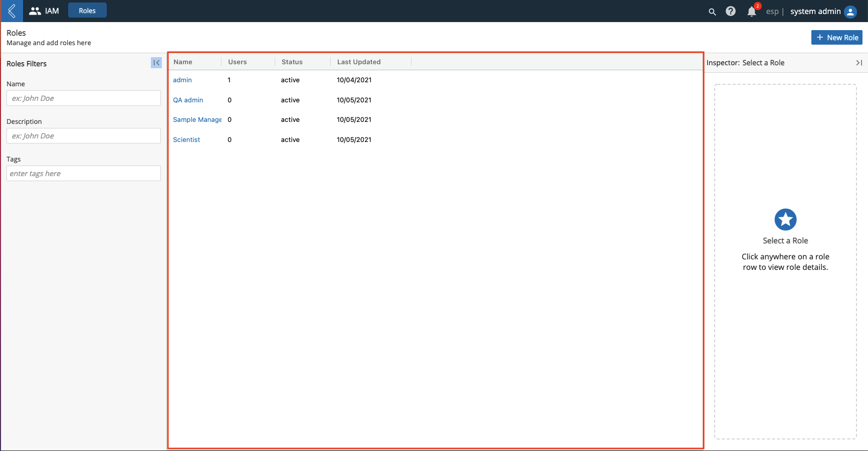The height and width of the screenshot is (451, 868).
Task: Sort by the Last Updated column header
Action: click(359, 62)
